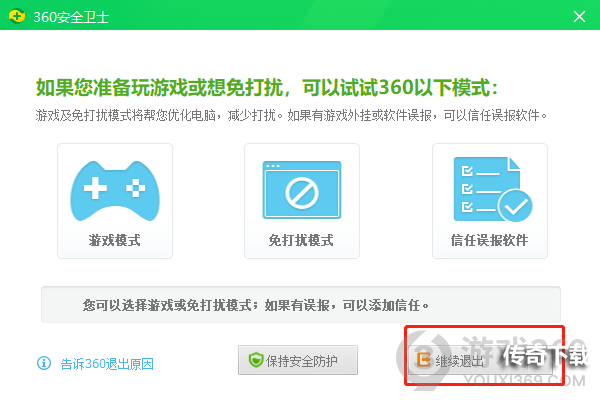The image size is (600, 400).
Task: Click the 360安全卫士 logo icon
Action: click(17, 16)
